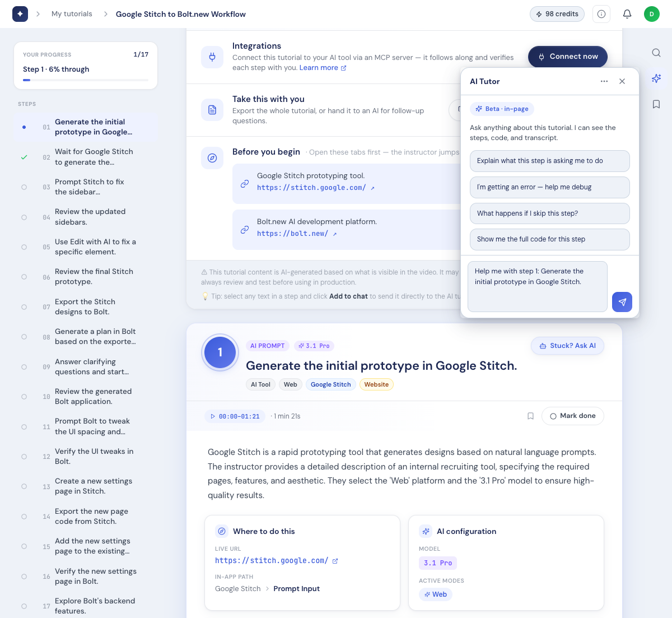Toggle completion circle for step 03
Image resolution: width=672 pixels, height=618 pixels.
pos(24,187)
